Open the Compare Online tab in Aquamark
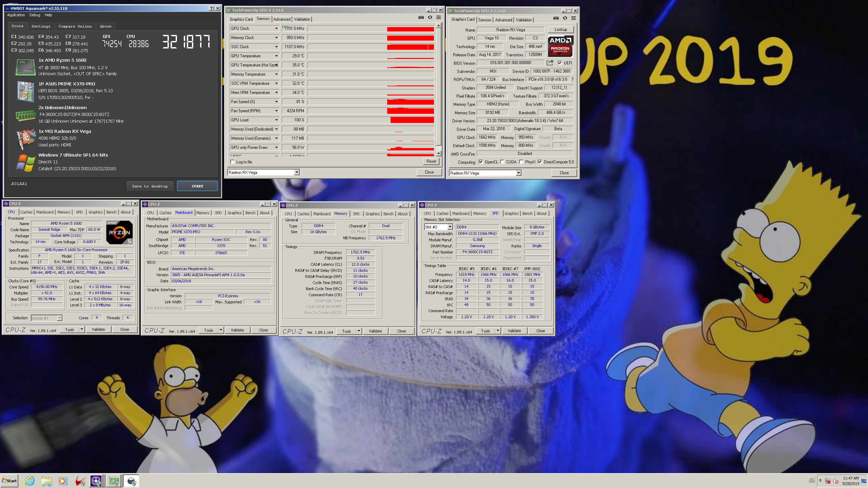This screenshot has width=868, height=488. click(75, 26)
